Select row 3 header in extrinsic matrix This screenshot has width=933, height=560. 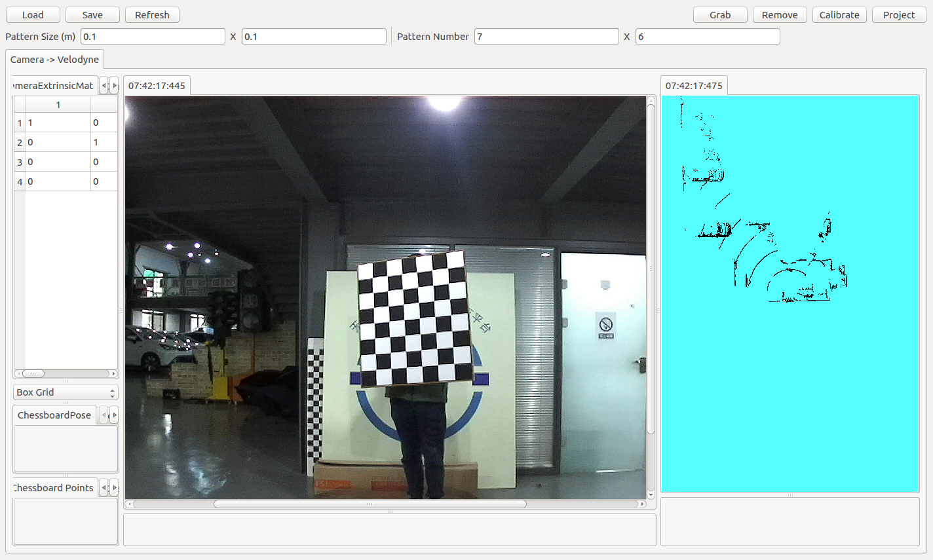tap(20, 162)
